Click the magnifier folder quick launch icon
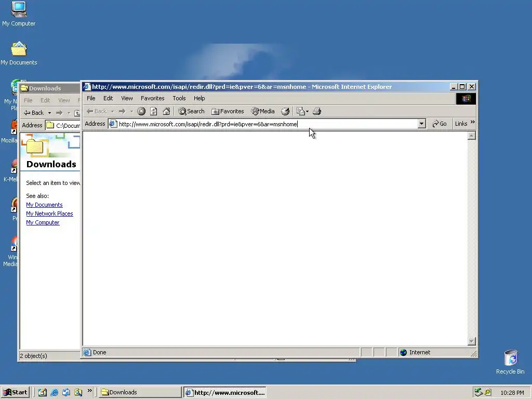Screen dimensions: 532x399 (x=78, y=393)
